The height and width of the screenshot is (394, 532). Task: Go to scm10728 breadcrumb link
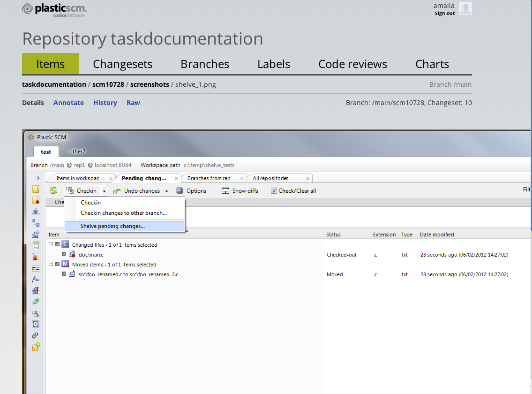point(108,84)
